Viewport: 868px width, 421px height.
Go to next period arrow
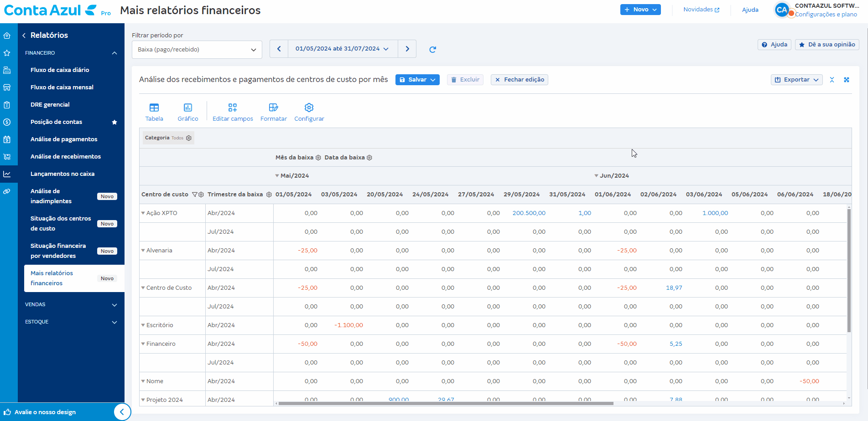click(x=407, y=49)
